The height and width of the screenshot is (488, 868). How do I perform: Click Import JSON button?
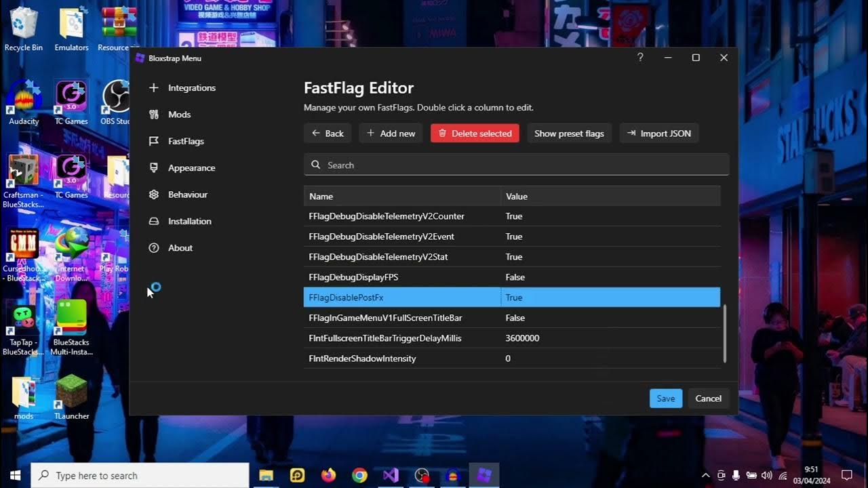pos(659,134)
